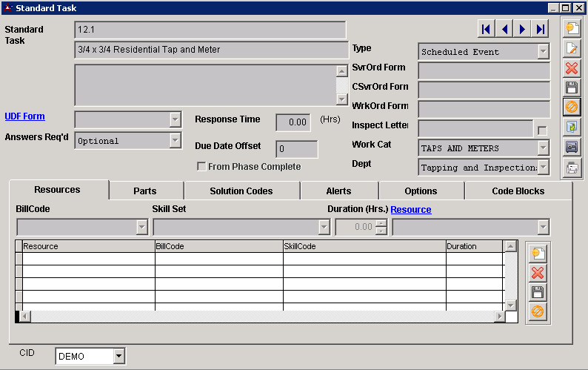Switch to the Parts tab
588x370 pixels.
pos(144,191)
